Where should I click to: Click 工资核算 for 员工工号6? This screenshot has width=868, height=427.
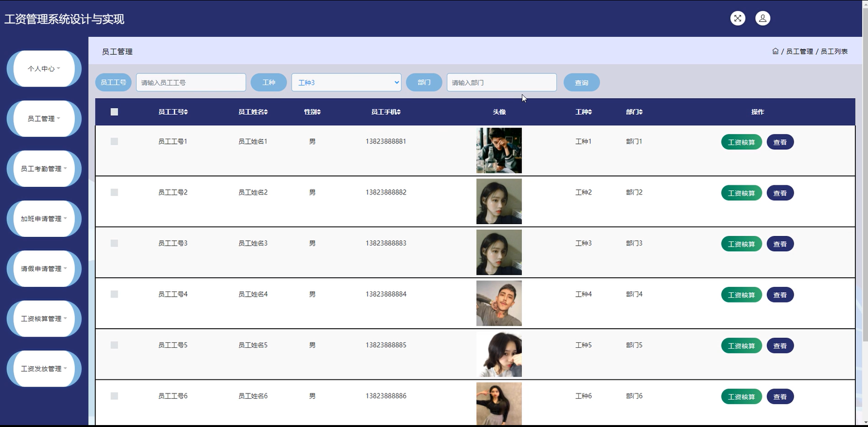742,396
